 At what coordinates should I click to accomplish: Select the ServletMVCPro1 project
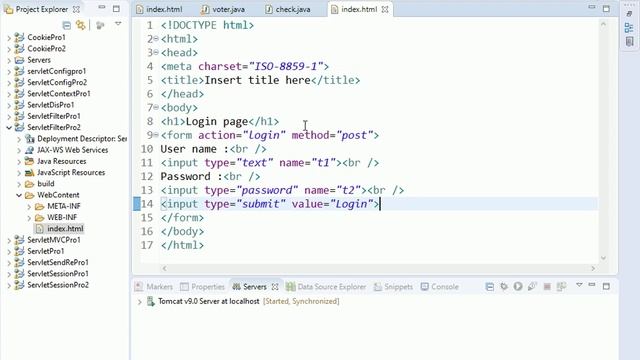pyautogui.click(x=54, y=240)
